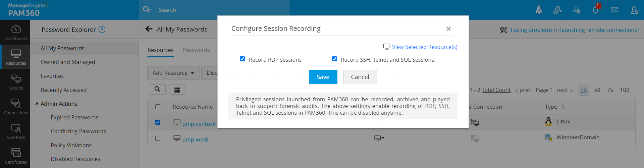Collapse the Admin Actions tree section
This screenshot has height=168, width=644.
click(x=37, y=104)
